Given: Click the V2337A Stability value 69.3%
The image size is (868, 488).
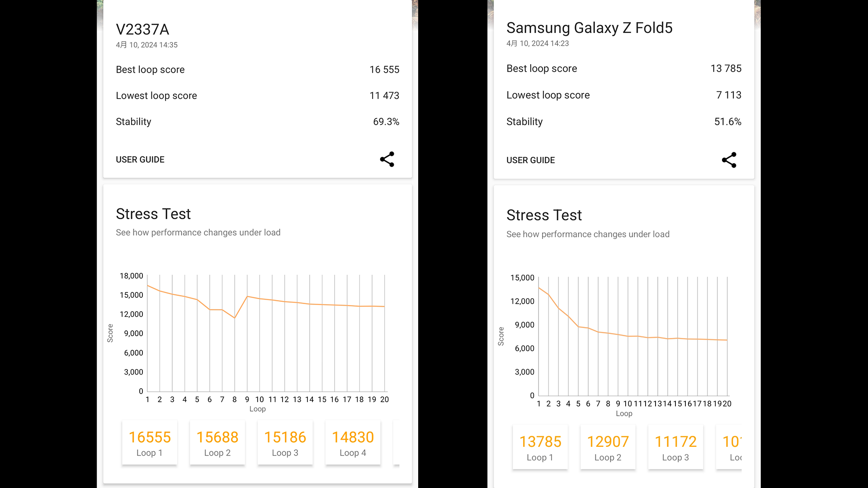Looking at the screenshot, I should click(386, 122).
